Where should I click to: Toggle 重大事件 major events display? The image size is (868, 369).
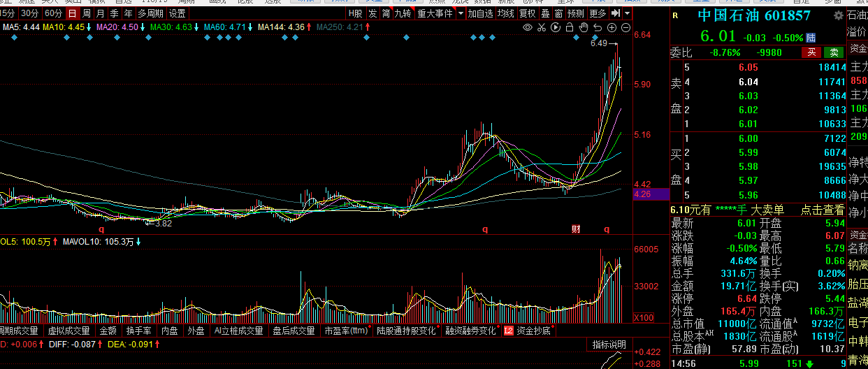click(x=435, y=13)
